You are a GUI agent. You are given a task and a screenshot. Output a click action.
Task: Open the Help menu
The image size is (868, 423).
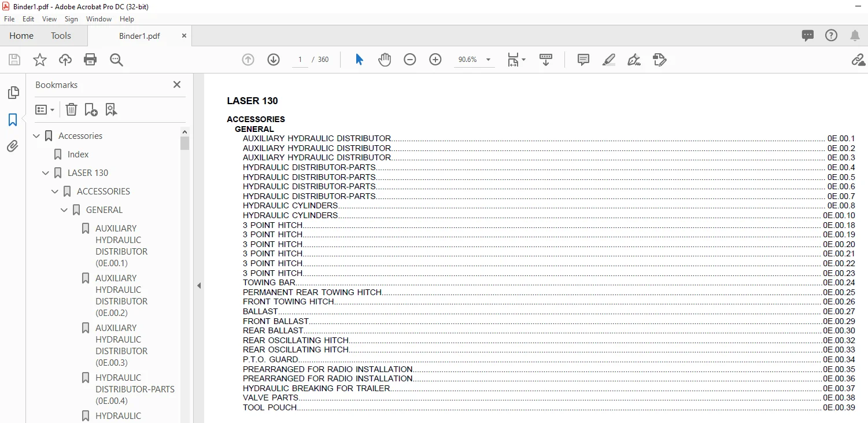pyautogui.click(x=127, y=19)
